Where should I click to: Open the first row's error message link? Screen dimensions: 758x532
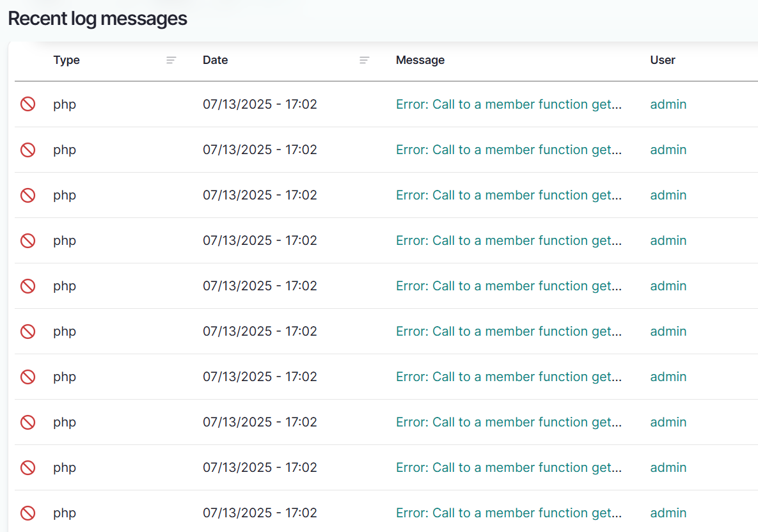tap(509, 104)
